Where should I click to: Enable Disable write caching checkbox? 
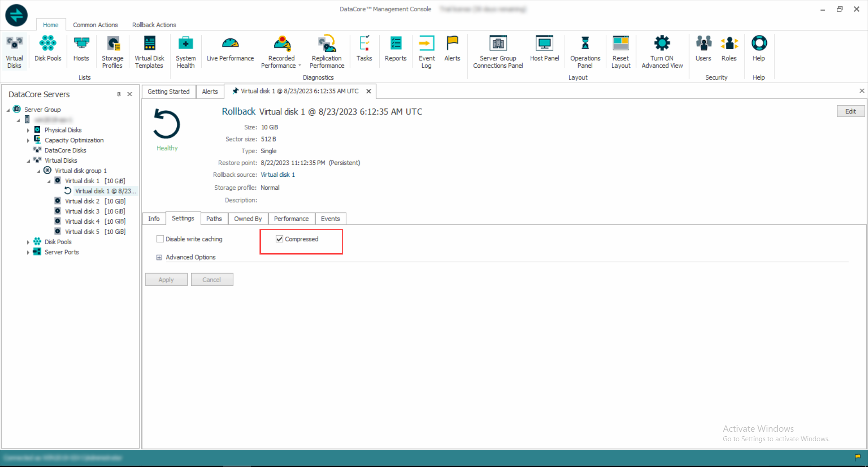(x=160, y=239)
